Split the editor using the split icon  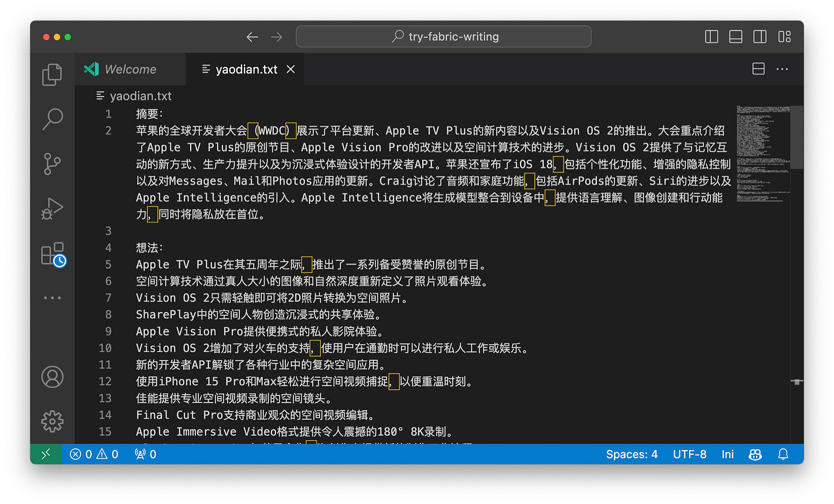[758, 69]
